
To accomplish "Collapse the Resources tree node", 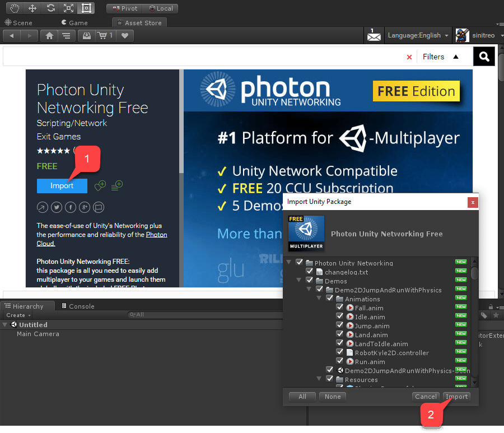I will 319,379.
